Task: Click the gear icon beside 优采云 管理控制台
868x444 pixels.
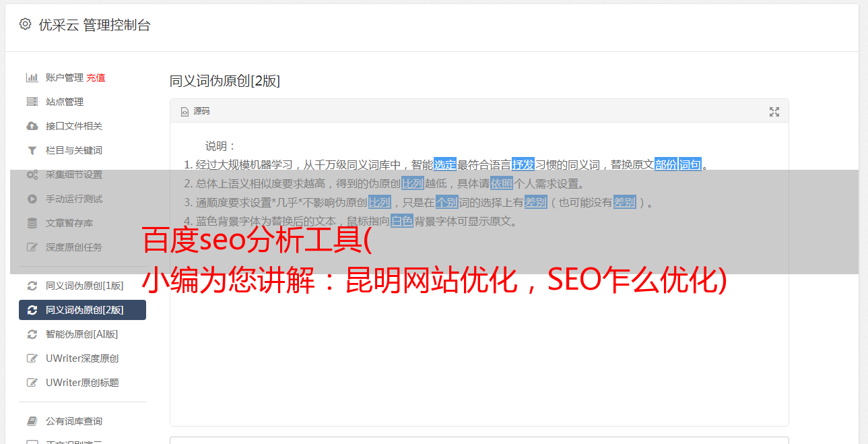Action: coord(25,25)
